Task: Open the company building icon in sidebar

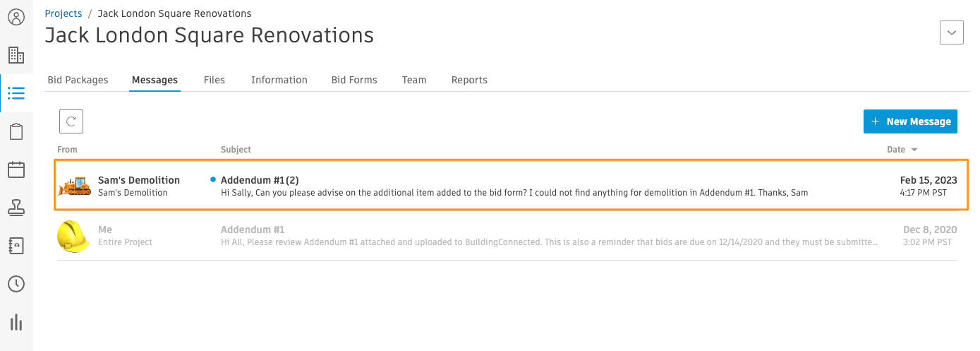Action: point(16,55)
